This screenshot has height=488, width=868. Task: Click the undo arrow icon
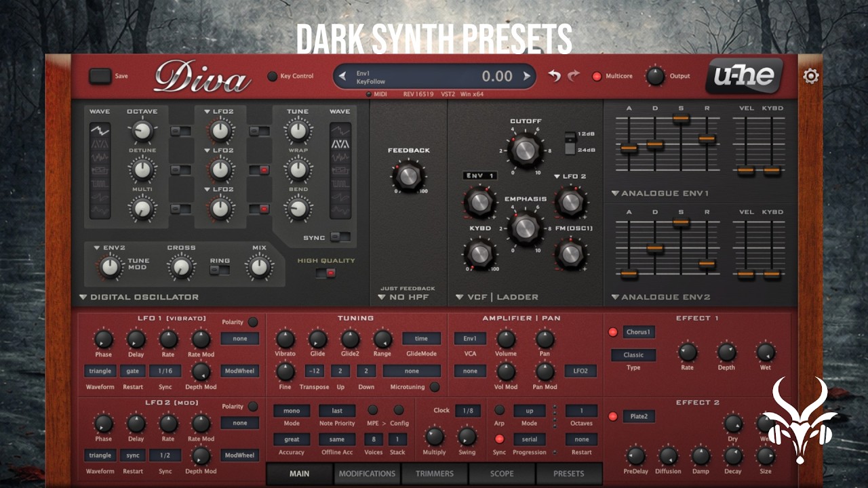[x=555, y=76]
